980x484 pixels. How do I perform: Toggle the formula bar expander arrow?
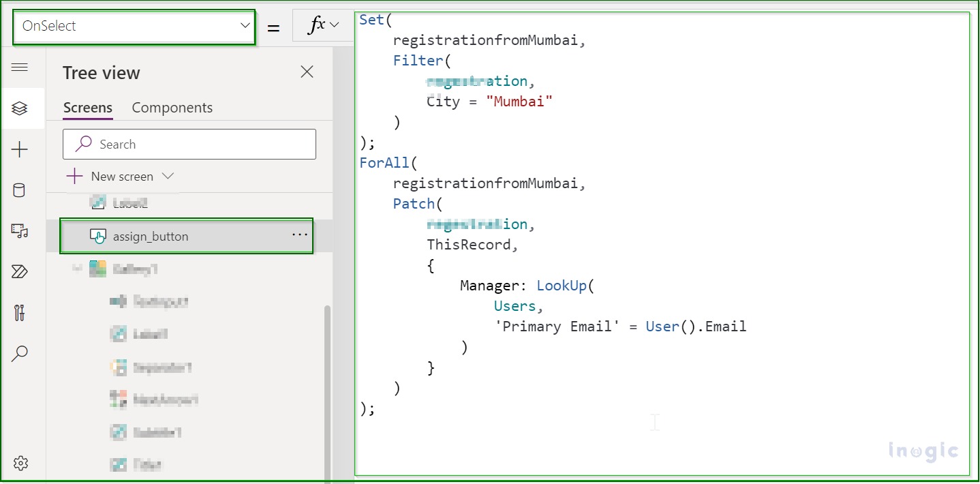tap(332, 25)
